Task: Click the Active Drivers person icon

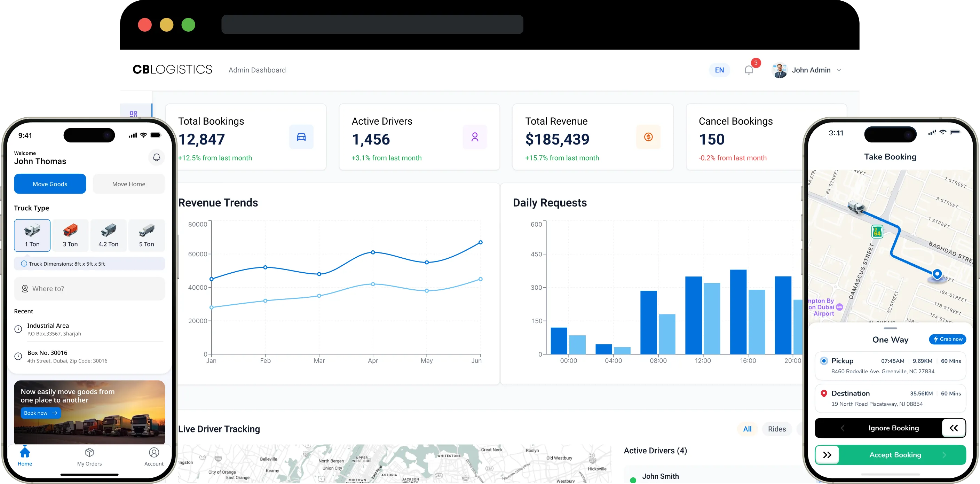Action: (x=474, y=136)
